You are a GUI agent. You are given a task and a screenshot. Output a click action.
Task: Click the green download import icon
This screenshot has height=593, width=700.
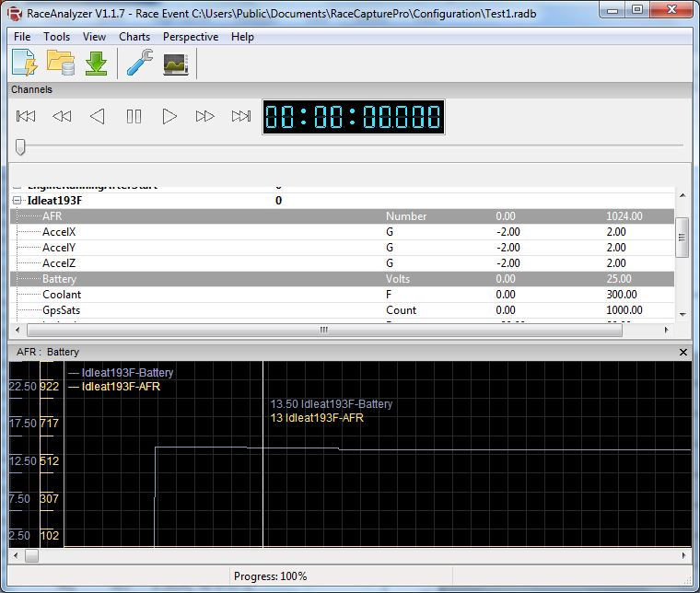click(x=96, y=63)
